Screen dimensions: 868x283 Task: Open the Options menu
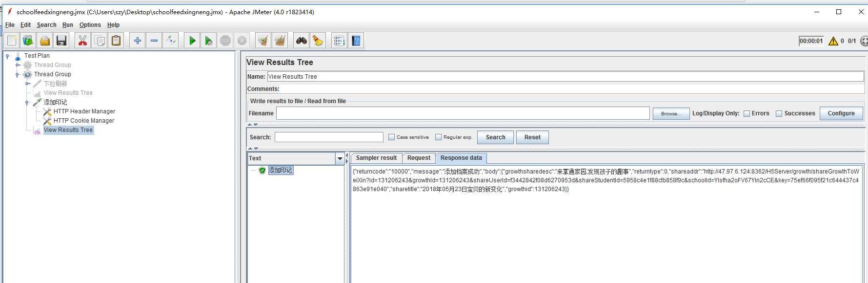click(x=90, y=25)
